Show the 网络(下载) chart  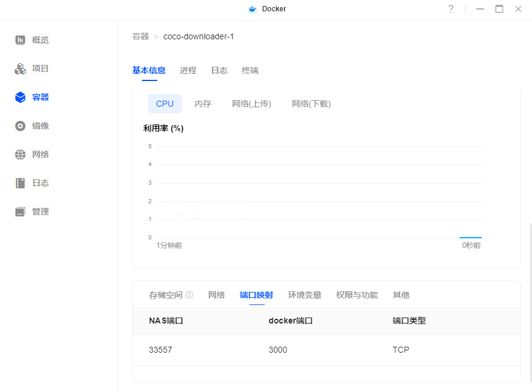coord(311,104)
